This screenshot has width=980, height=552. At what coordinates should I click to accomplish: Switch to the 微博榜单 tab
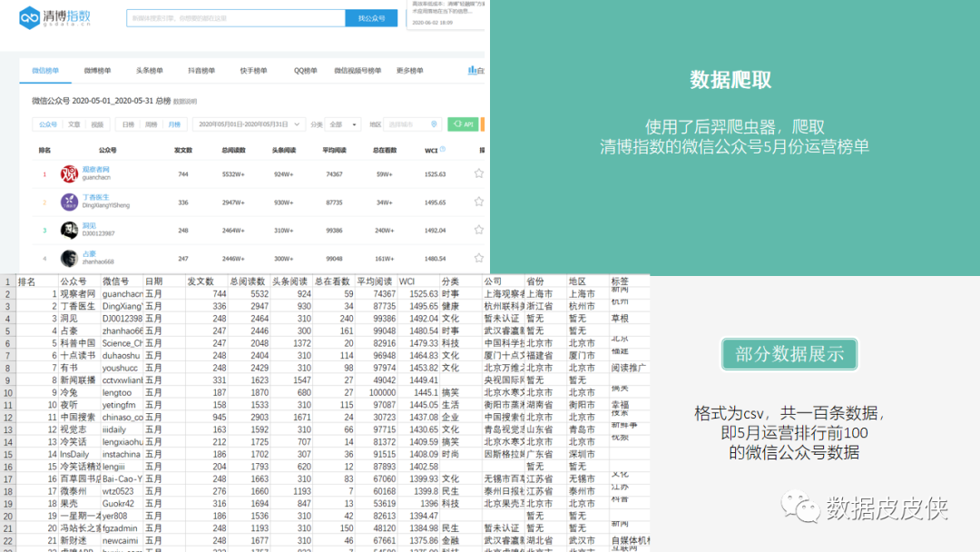[x=97, y=71]
